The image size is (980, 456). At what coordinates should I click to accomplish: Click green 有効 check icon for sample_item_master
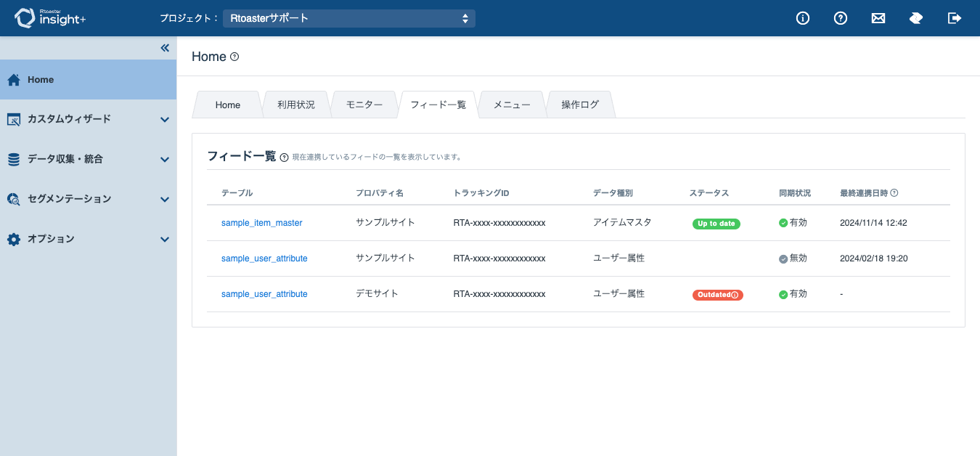pos(783,223)
